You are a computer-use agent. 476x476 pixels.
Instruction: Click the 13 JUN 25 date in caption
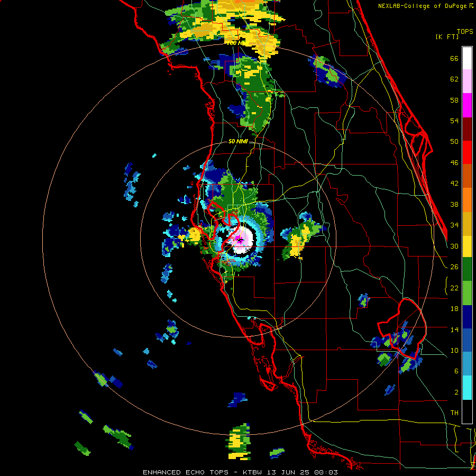tap(289, 472)
